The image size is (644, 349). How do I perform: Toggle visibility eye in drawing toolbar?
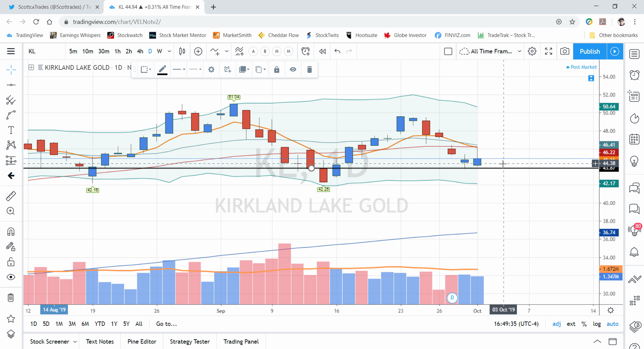point(293,69)
